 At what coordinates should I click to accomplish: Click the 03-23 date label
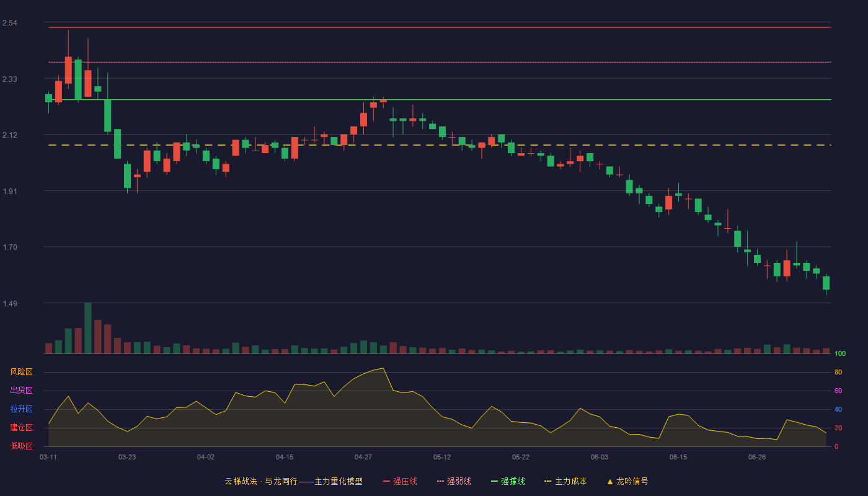[x=127, y=457]
